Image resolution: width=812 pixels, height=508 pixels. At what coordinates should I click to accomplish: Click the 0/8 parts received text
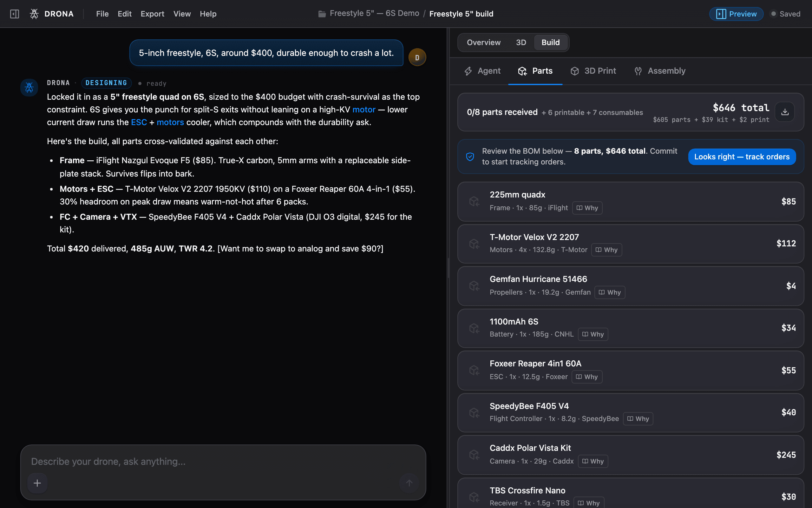[502, 112]
